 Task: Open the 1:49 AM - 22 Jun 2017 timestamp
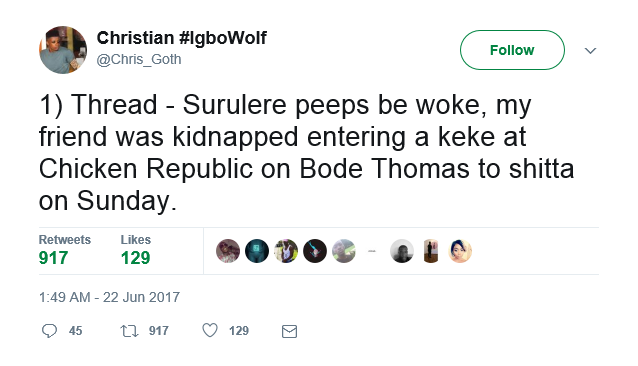coord(109,297)
